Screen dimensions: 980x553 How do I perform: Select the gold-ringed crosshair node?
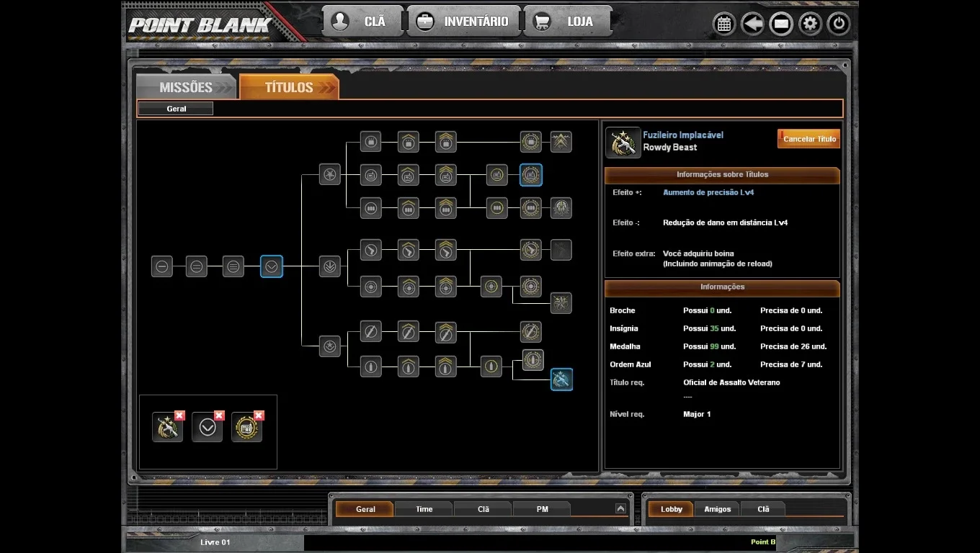coord(491,286)
